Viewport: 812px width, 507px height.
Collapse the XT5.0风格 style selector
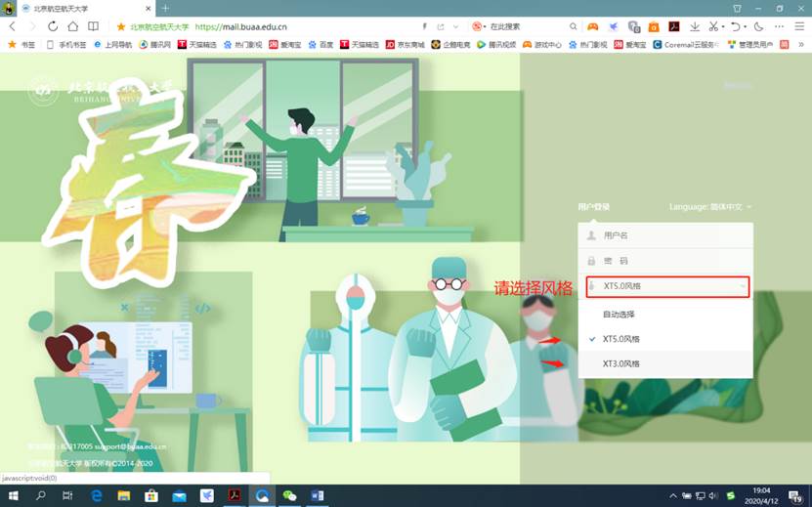tap(667, 286)
